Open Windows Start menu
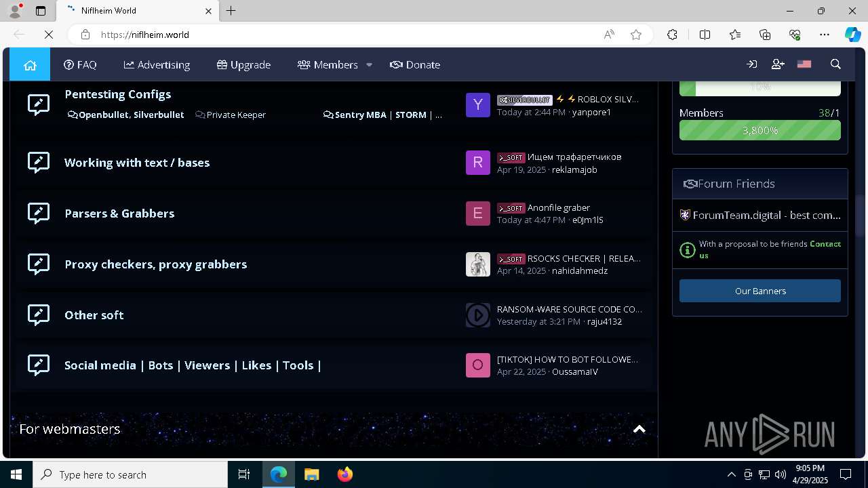The width and height of the screenshot is (868, 488). (x=16, y=474)
